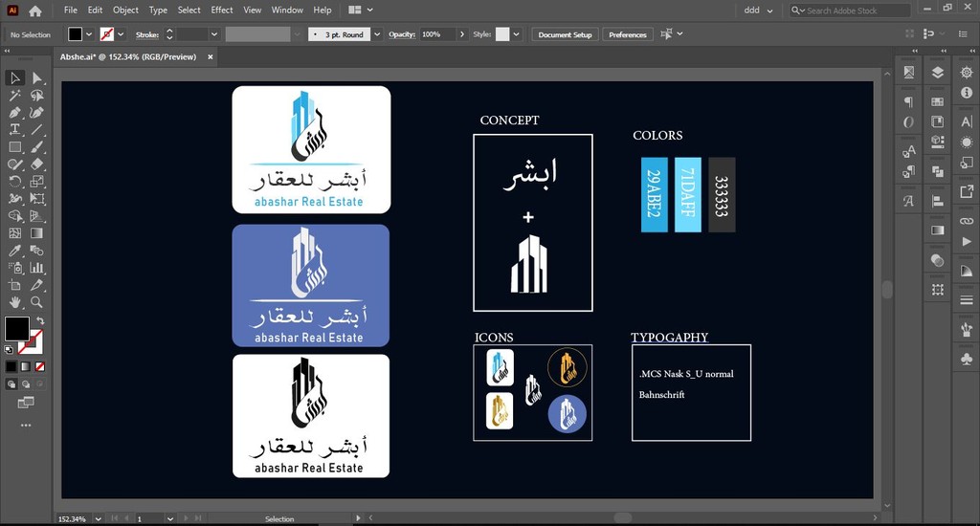This screenshot has height=526, width=980.
Task: Open the graphic Style dropdown
Action: pos(516,34)
